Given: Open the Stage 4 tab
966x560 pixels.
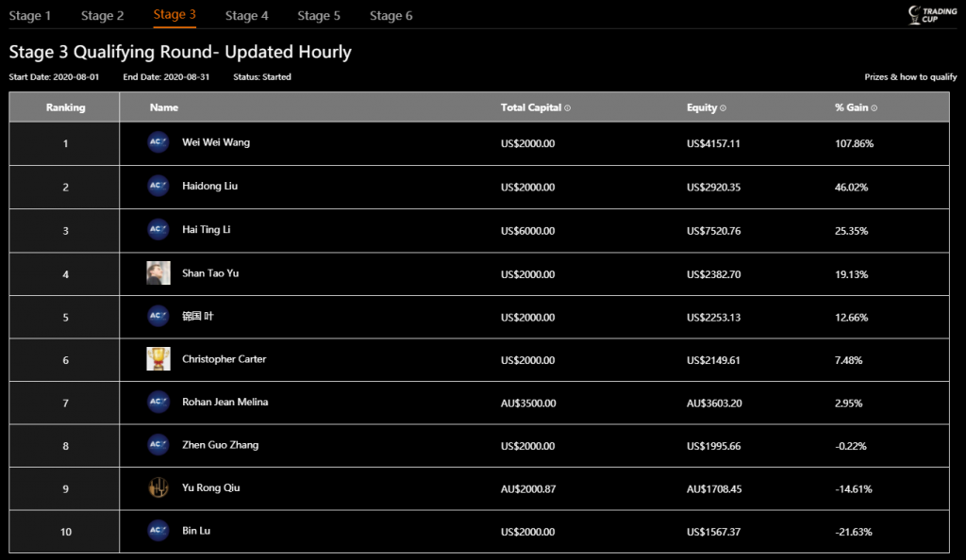Looking at the screenshot, I should pos(246,16).
